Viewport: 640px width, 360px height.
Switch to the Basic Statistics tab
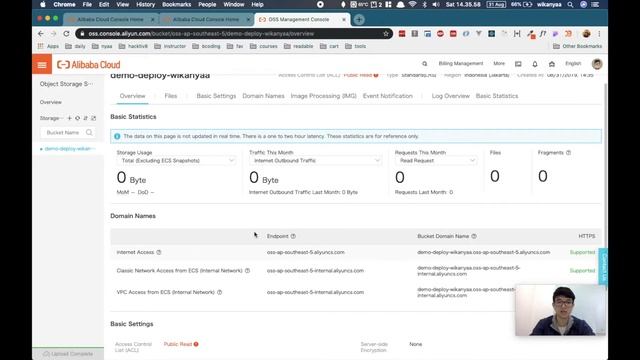[x=497, y=96]
